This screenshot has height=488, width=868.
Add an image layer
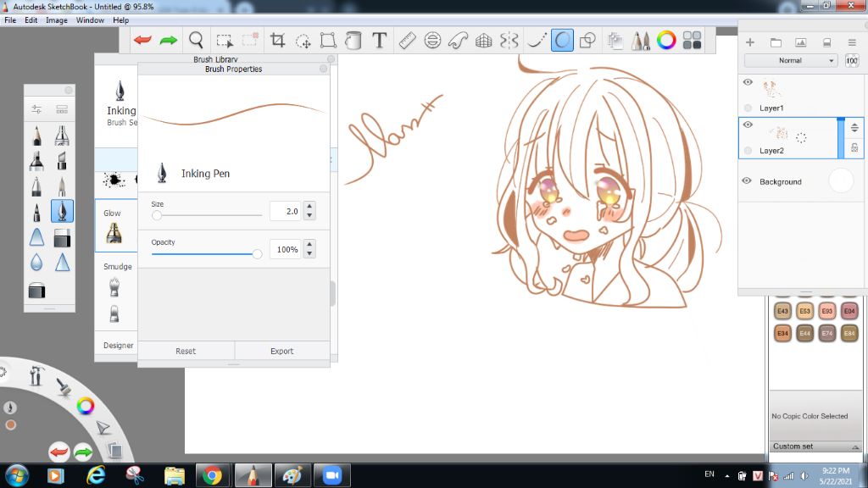tap(800, 42)
